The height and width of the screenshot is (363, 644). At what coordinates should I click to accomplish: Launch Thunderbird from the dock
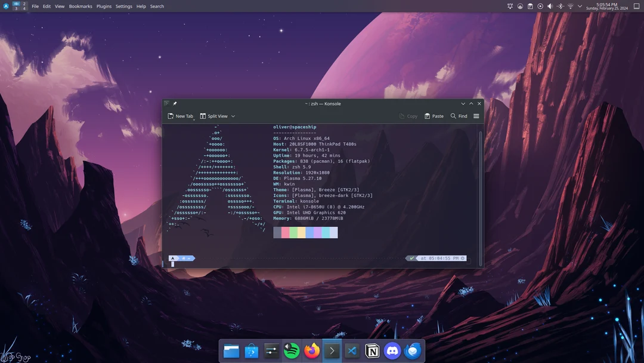tap(413, 351)
